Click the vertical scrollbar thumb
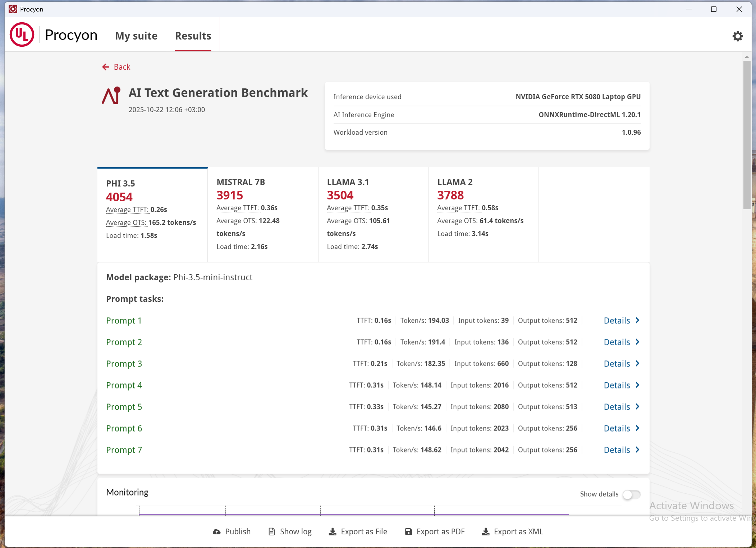Viewport: 756px width, 548px height. coord(747,134)
